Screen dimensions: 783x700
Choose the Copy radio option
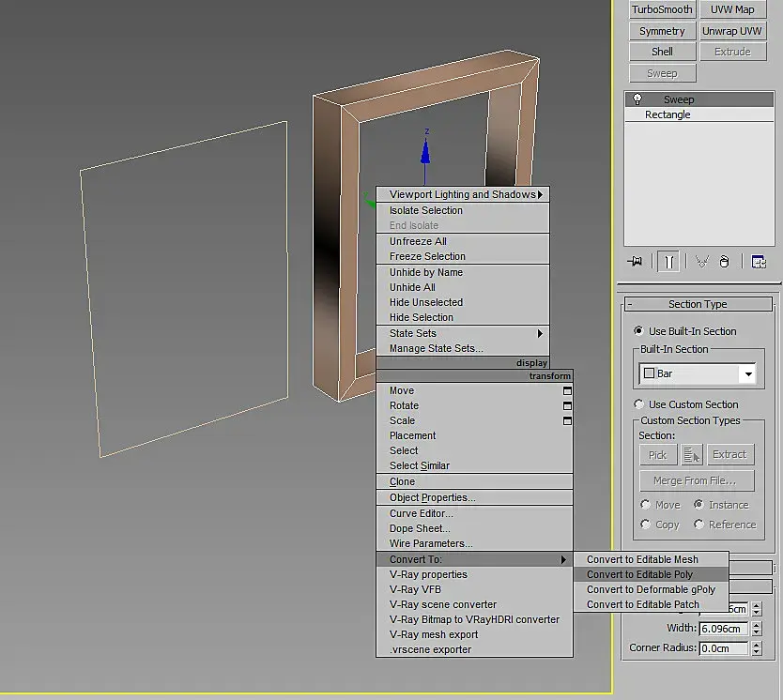(x=645, y=524)
